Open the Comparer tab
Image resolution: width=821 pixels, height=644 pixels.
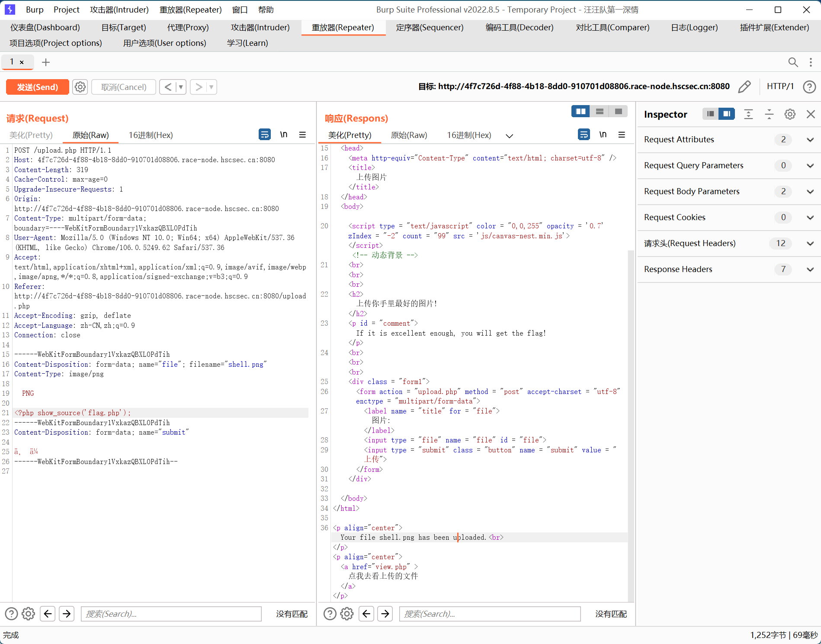[x=613, y=28]
